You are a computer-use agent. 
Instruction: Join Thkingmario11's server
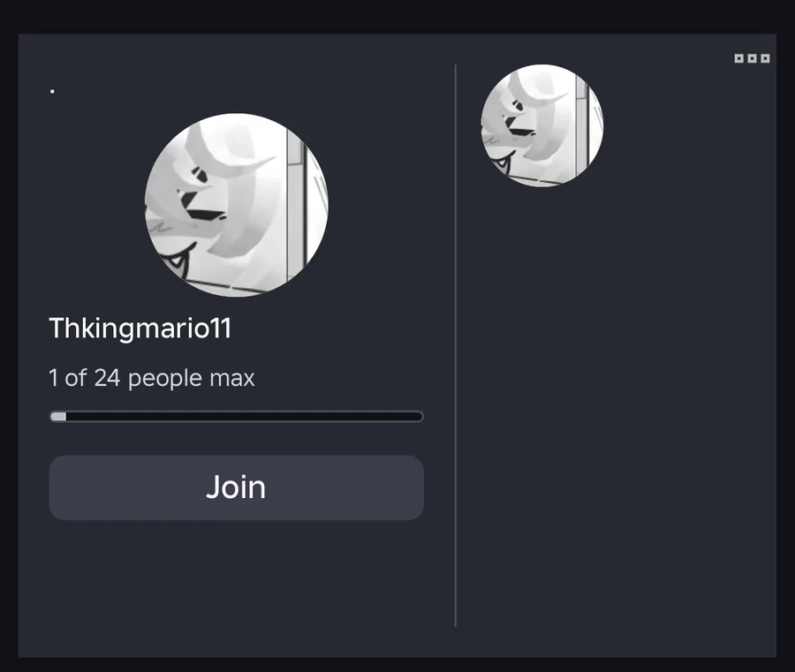(x=236, y=487)
